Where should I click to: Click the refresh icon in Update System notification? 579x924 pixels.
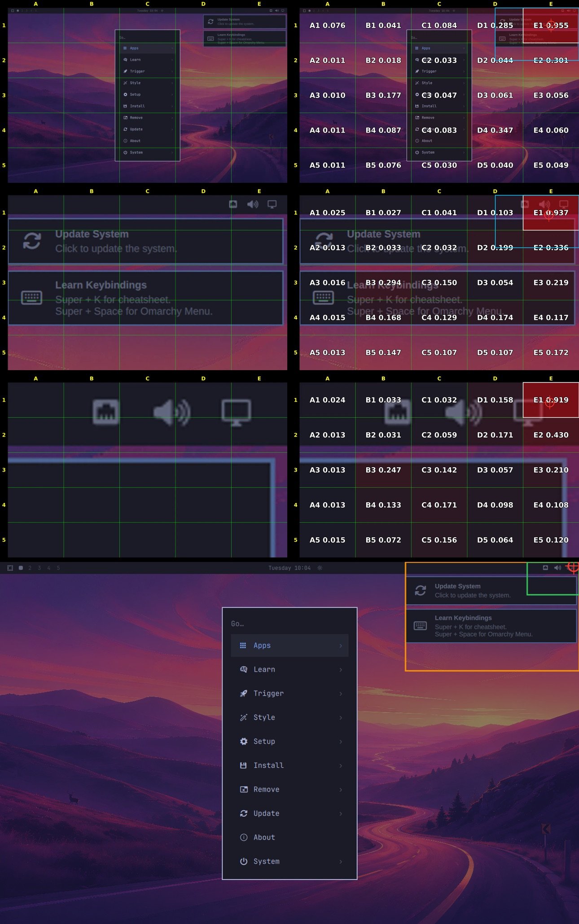click(x=421, y=590)
